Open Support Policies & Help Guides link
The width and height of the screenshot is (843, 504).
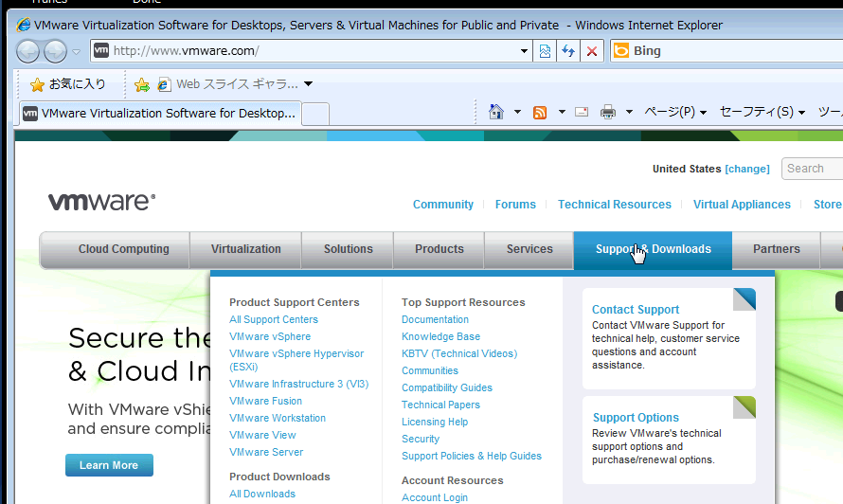pyautogui.click(x=472, y=456)
